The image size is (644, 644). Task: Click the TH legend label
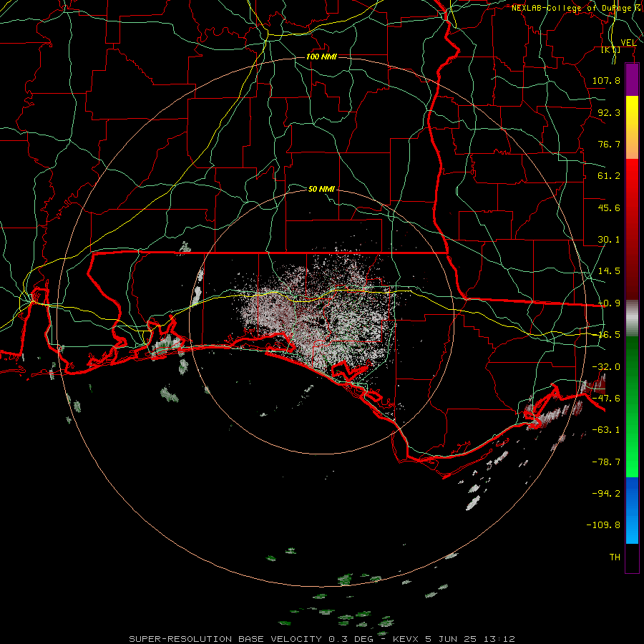[615, 557]
